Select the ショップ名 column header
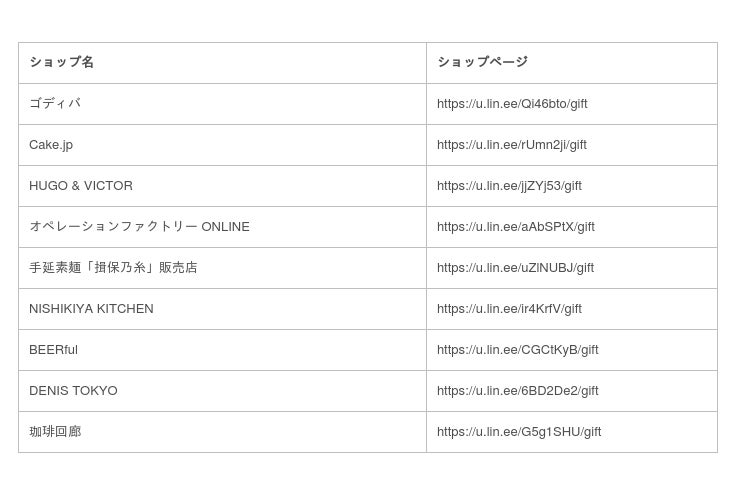 point(62,62)
